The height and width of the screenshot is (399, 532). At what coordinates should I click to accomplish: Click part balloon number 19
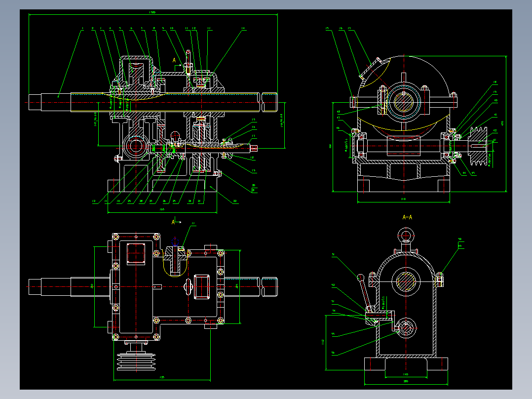tap(254, 171)
